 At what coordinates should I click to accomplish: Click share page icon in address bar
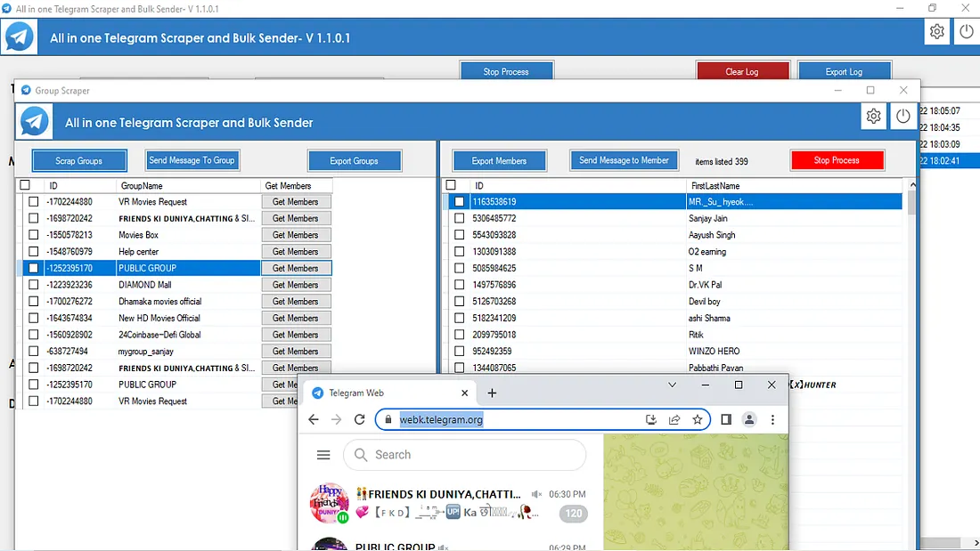point(674,420)
